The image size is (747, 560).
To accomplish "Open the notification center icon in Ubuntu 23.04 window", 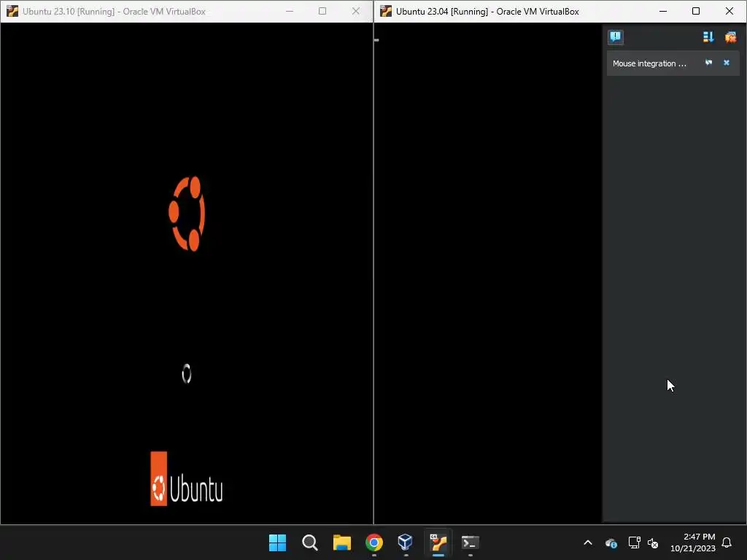I will 615,37.
